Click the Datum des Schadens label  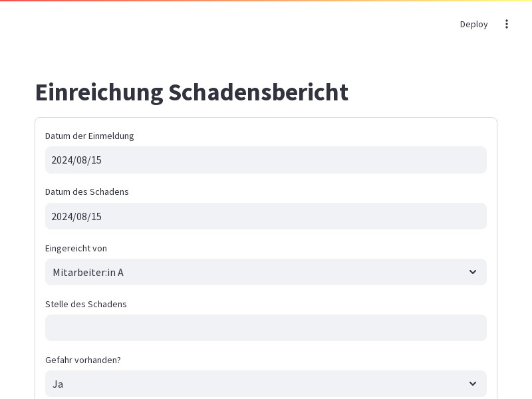(x=87, y=192)
